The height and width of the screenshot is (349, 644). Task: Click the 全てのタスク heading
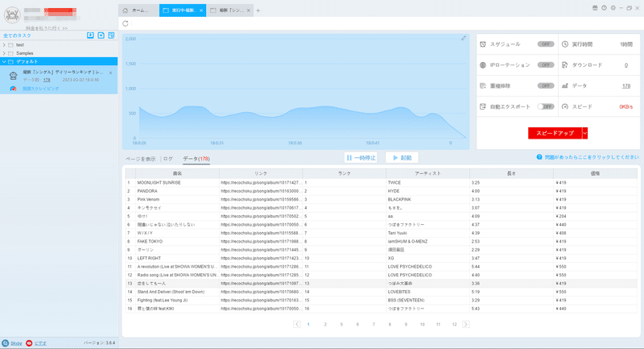coord(17,35)
